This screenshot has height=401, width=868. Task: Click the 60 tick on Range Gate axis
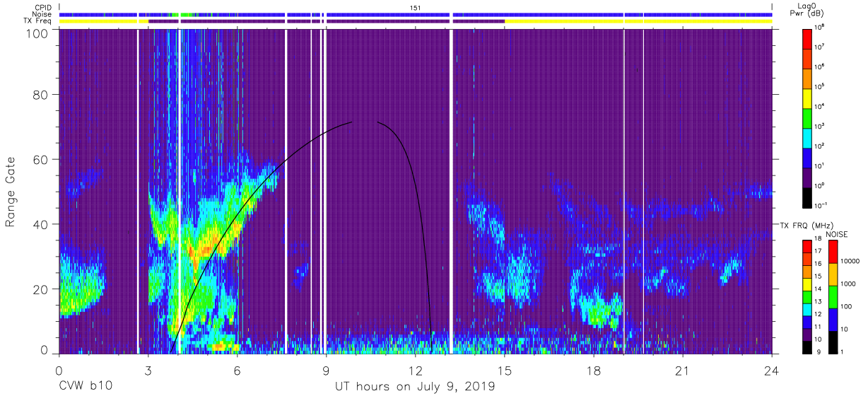[x=40, y=160]
